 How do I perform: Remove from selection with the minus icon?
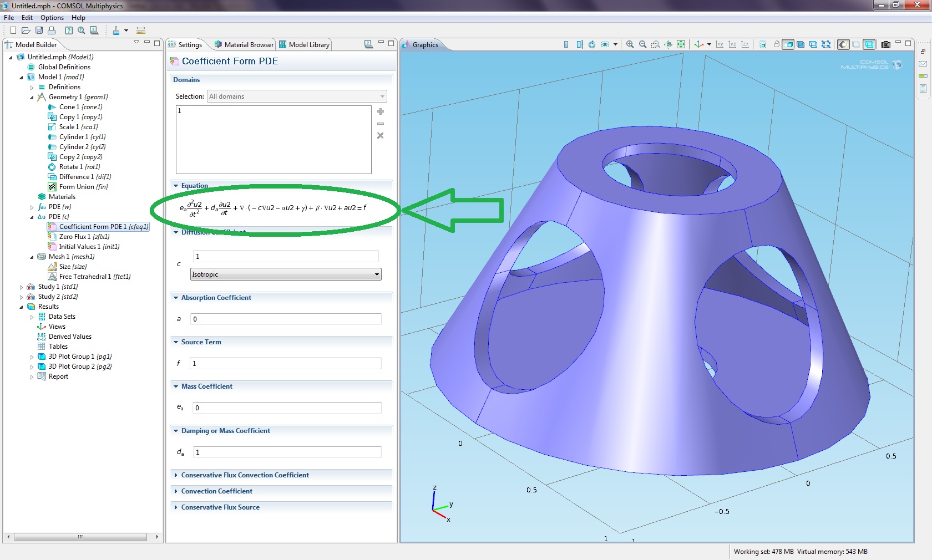point(381,124)
